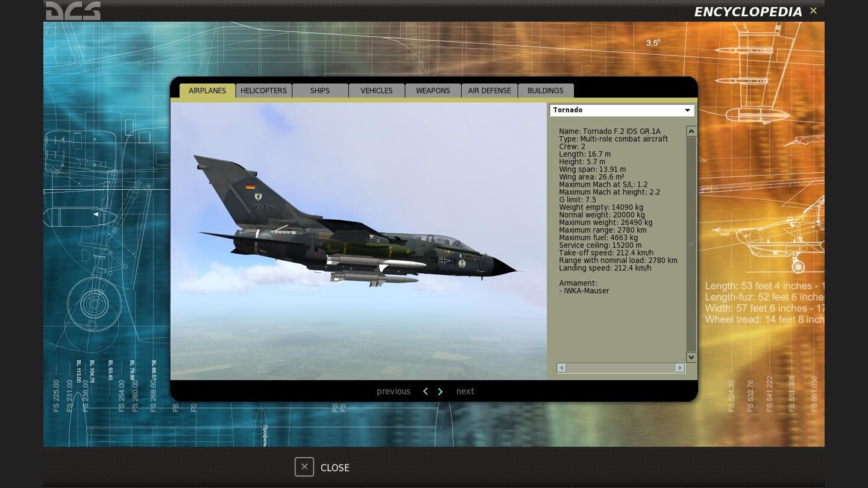The height and width of the screenshot is (488, 868).
Task: Click the '- IWKA-Mauser' armament entry
Action: click(x=584, y=291)
